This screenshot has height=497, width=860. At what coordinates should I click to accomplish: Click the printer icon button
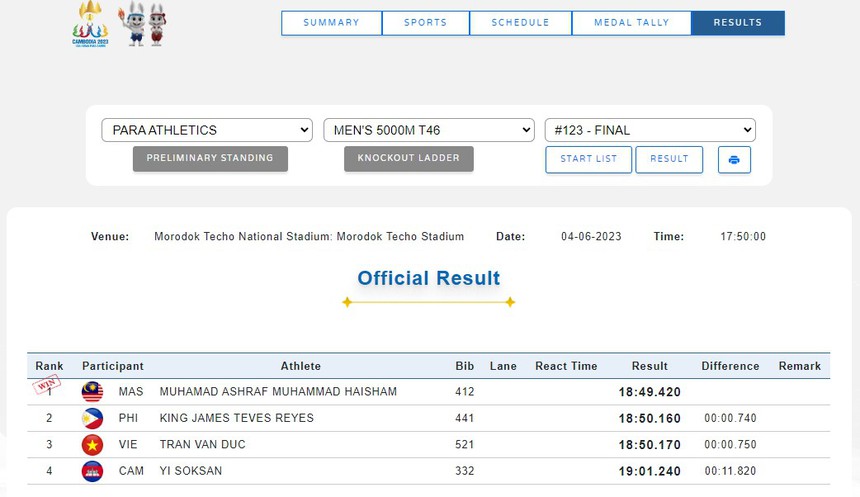[733, 160]
